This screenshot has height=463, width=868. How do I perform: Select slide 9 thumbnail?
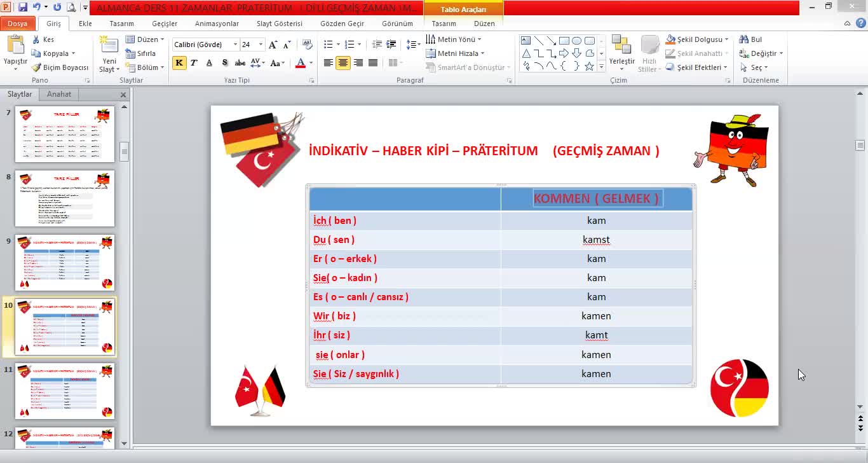pyautogui.click(x=65, y=263)
